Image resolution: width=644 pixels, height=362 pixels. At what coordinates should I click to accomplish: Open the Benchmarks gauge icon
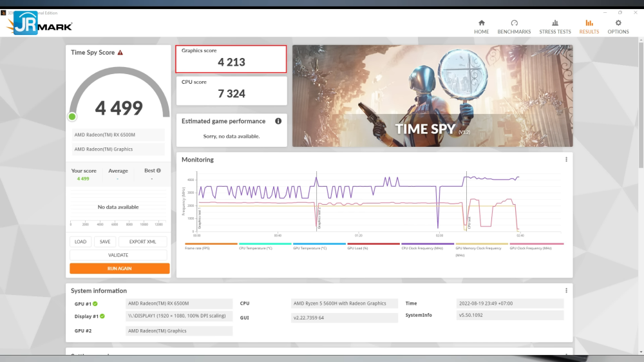(x=514, y=23)
